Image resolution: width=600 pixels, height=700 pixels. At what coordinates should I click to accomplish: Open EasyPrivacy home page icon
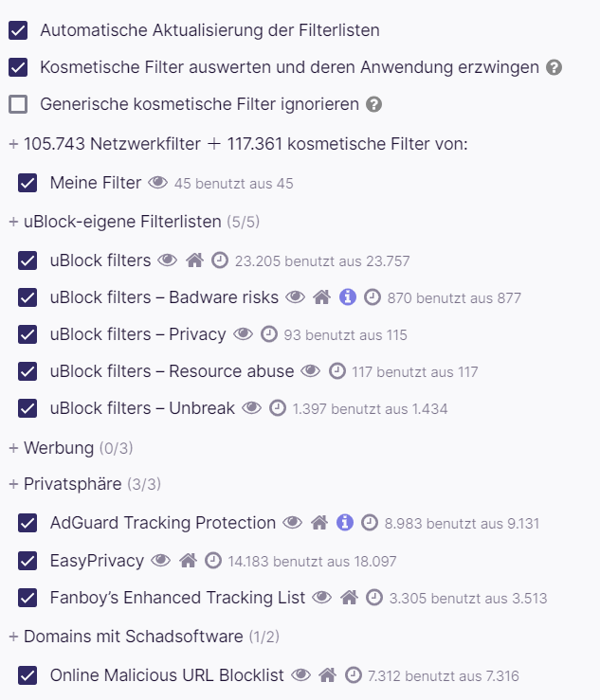(x=188, y=560)
